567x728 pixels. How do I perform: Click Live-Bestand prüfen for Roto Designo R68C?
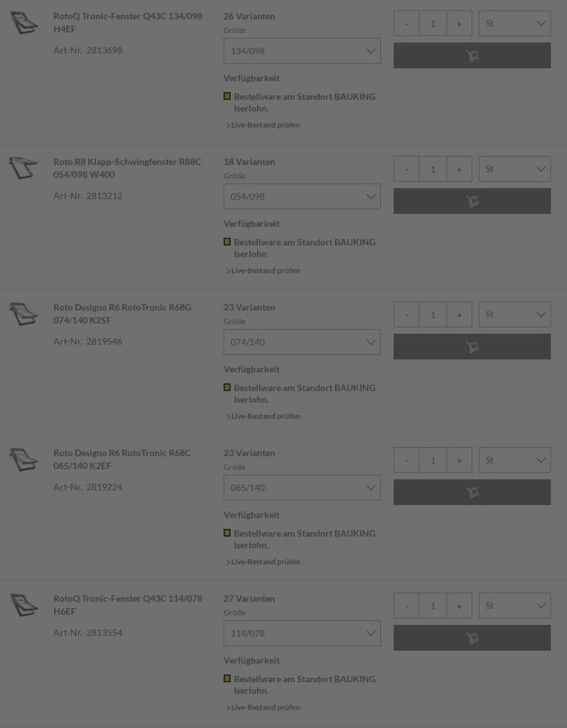(x=265, y=562)
